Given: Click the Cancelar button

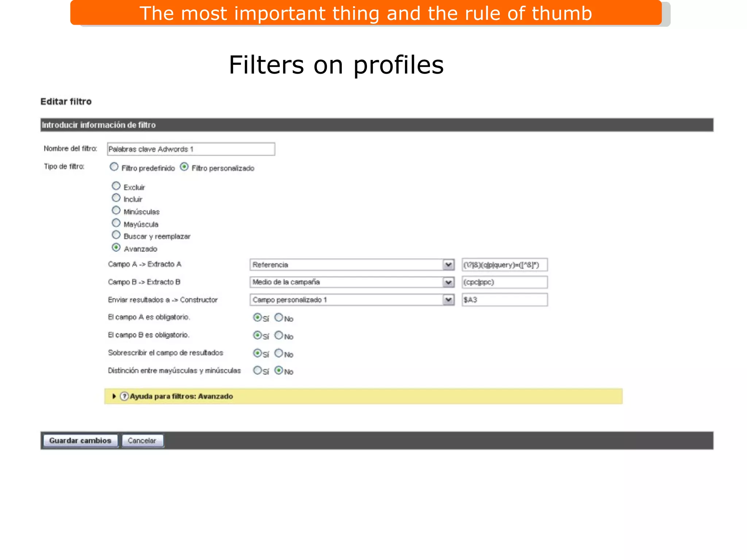Looking at the screenshot, I should pos(142,440).
